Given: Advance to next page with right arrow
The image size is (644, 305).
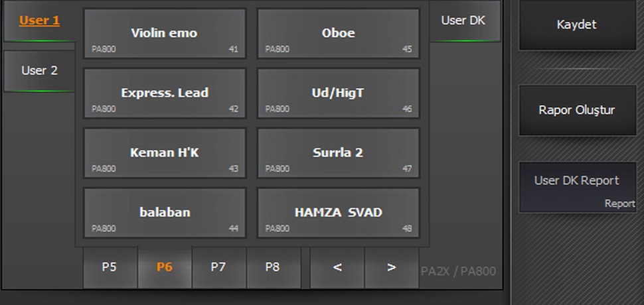Looking at the screenshot, I should (x=391, y=267).
